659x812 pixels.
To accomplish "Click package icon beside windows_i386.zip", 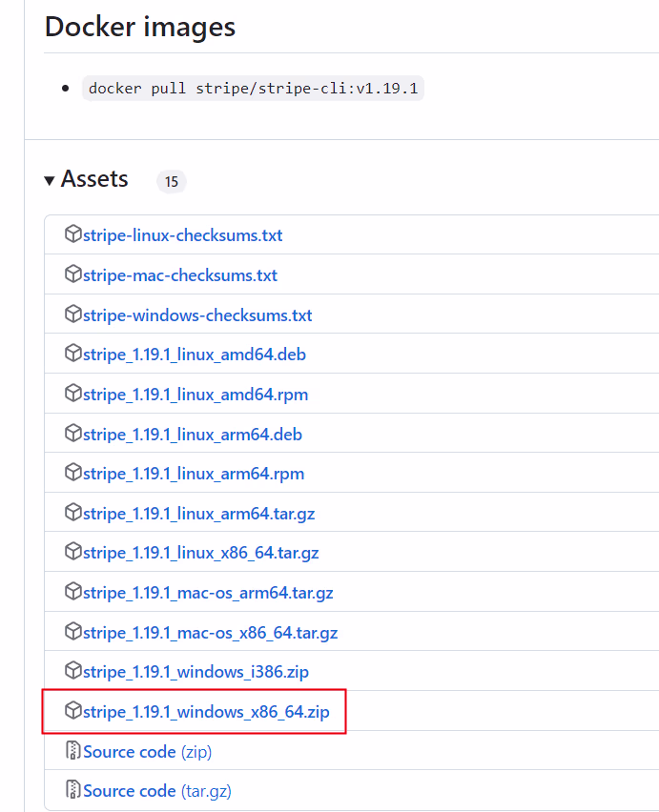I will click(73, 671).
